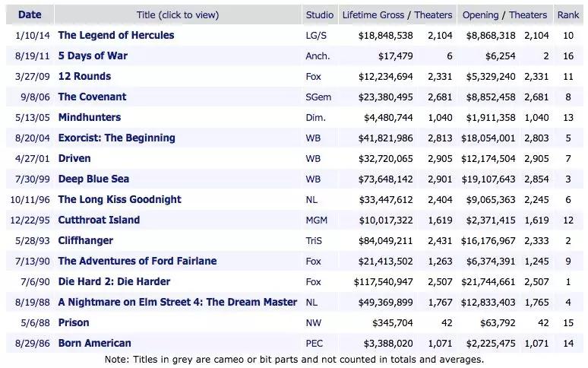
Task: Sort by Rank column header
Action: [x=567, y=14]
